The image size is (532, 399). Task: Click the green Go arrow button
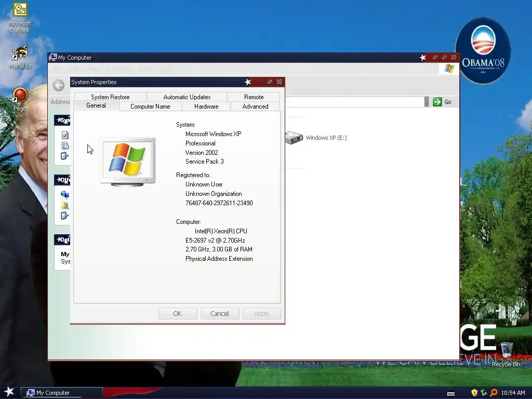coord(437,102)
